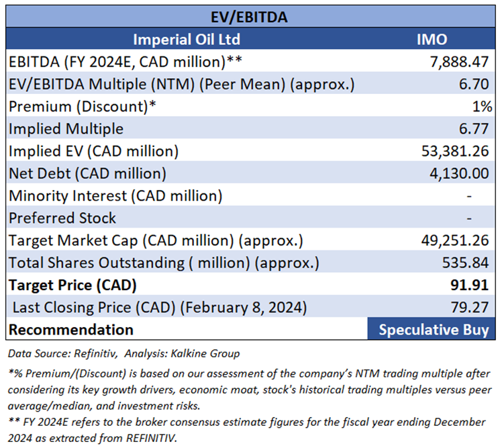Select the Target Price (CAD) label
Image resolution: width=502 pixels, height=448 pixels.
(72, 285)
